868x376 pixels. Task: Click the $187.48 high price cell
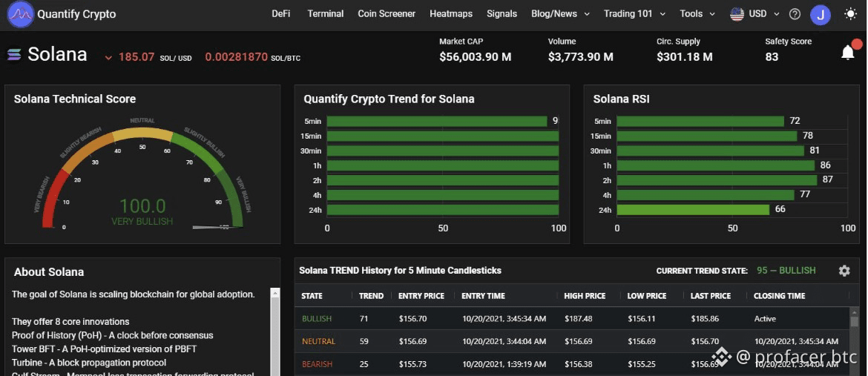pos(579,319)
